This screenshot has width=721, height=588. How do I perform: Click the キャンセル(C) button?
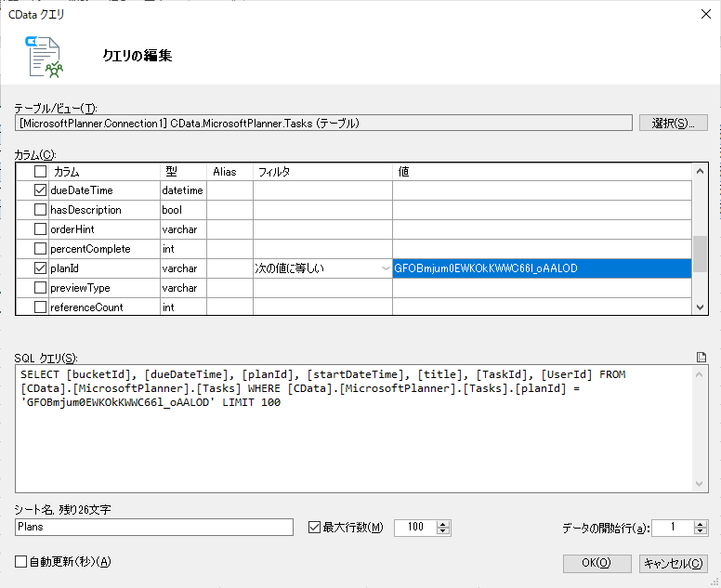tap(674, 563)
